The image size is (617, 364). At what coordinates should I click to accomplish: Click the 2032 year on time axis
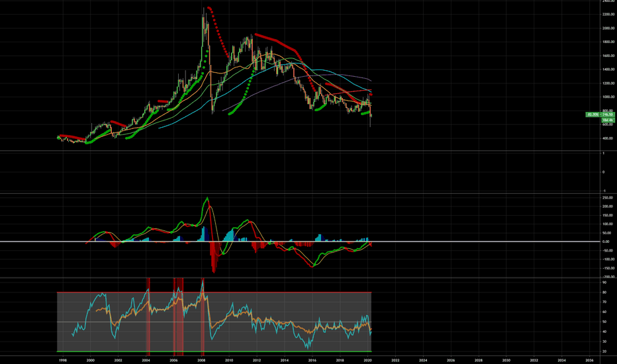(534, 360)
